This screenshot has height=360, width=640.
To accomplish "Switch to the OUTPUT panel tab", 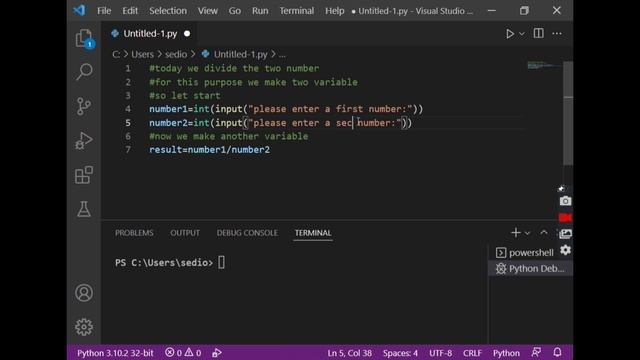I will (x=185, y=233).
